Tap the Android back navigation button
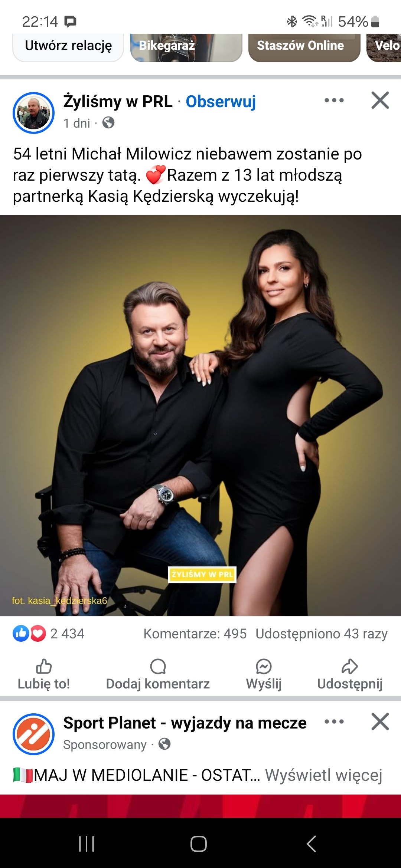The height and width of the screenshot is (868, 401). click(x=311, y=844)
